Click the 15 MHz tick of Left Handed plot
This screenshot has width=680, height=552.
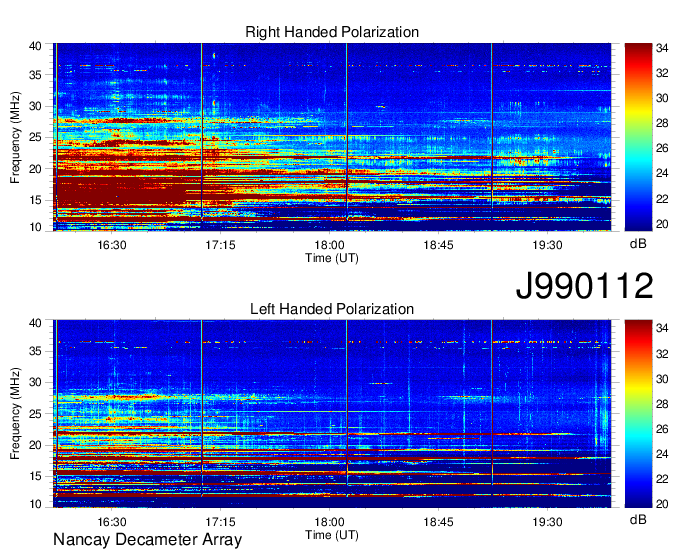click(36, 477)
